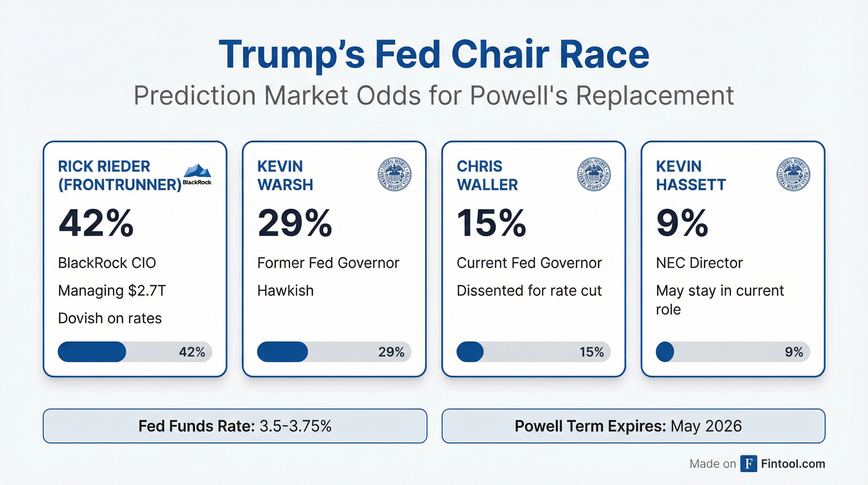This screenshot has width=868, height=485.
Task: Click the BlackRock logo on Rieder card
Action: click(x=197, y=174)
